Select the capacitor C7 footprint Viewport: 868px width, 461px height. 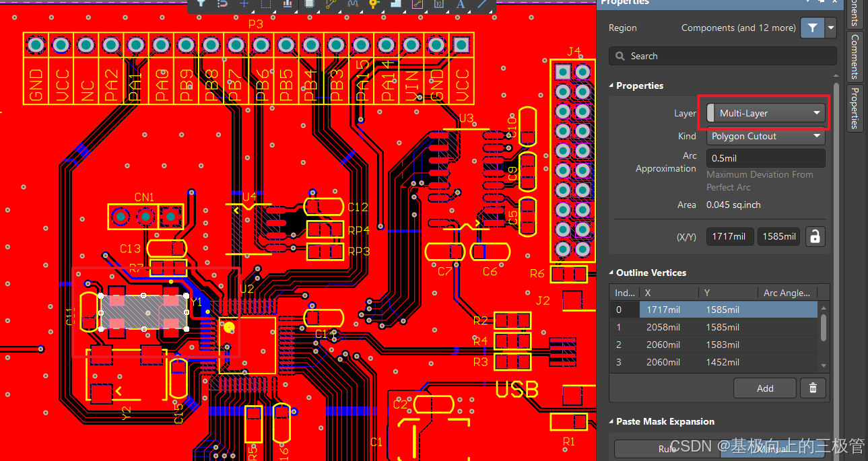pos(445,252)
